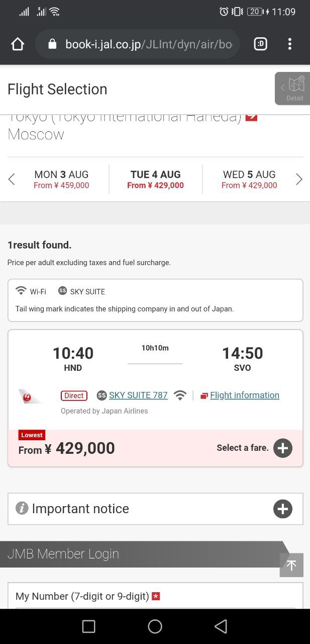
Task: Tap the Android back navigation button
Action: point(221,626)
